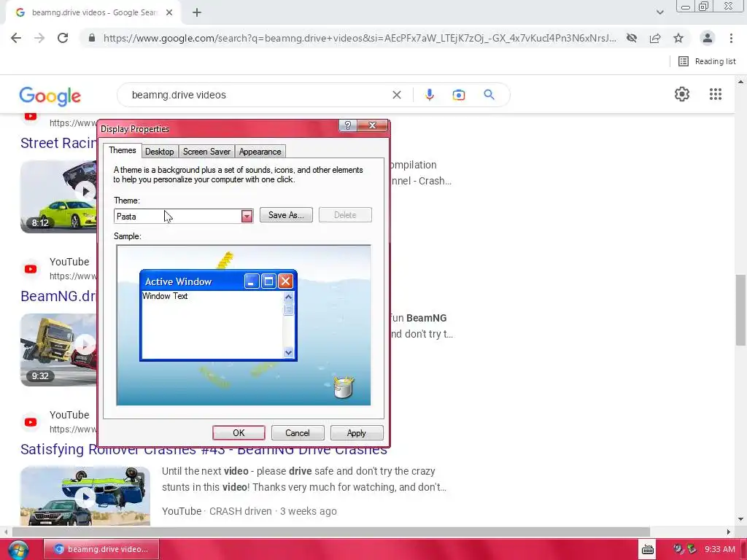The height and width of the screenshot is (560, 747).
Task: Expand the tab search chevron
Action: [659, 12]
